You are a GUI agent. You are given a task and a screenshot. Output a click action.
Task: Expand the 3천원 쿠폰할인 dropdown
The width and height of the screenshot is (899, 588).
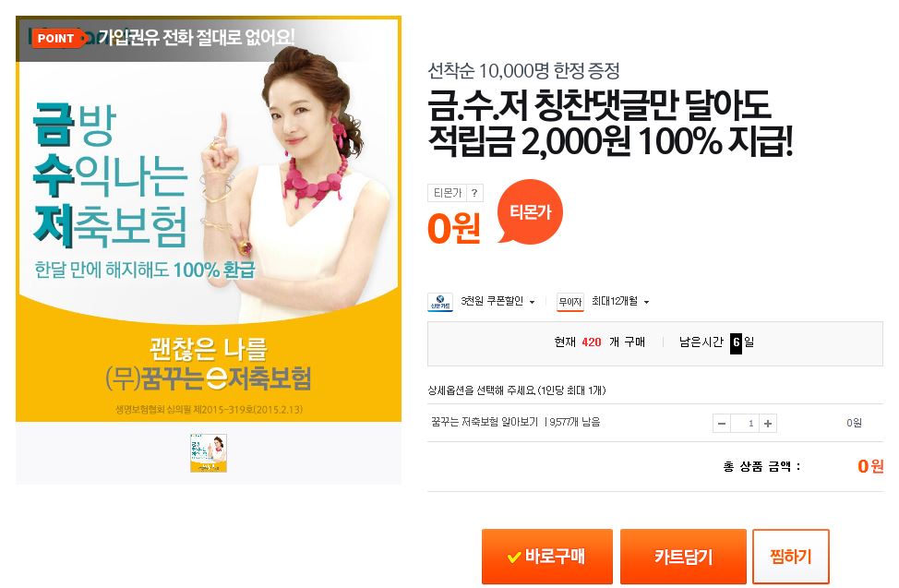pos(497,301)
